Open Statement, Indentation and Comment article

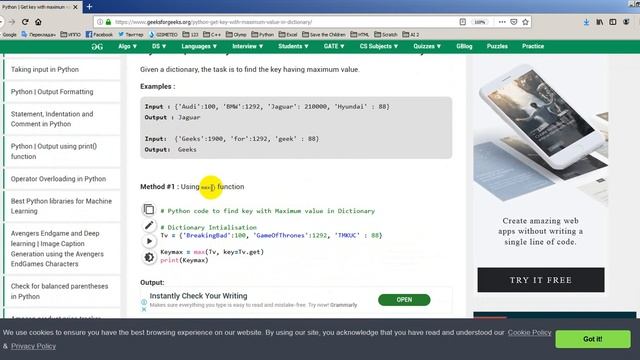52,119
